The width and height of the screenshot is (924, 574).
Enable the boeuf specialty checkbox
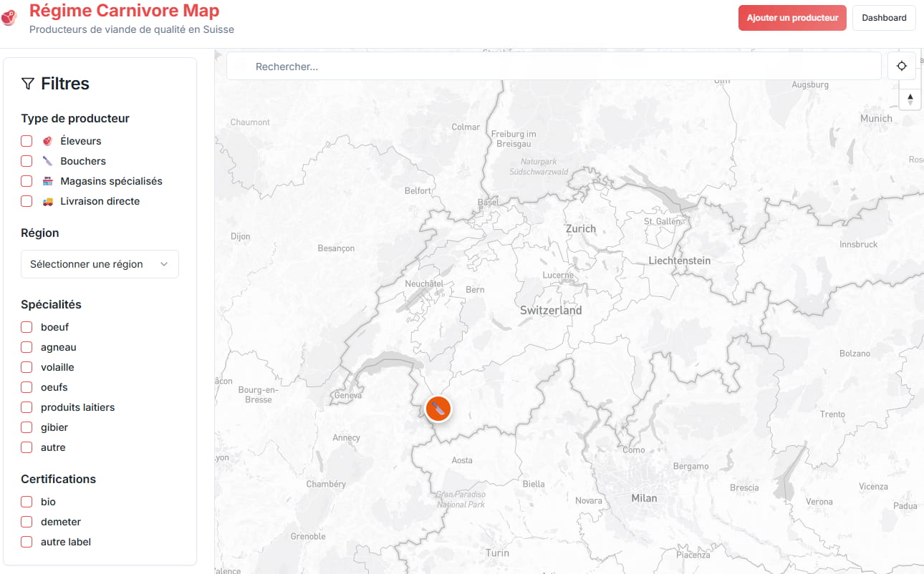point(27,327)
